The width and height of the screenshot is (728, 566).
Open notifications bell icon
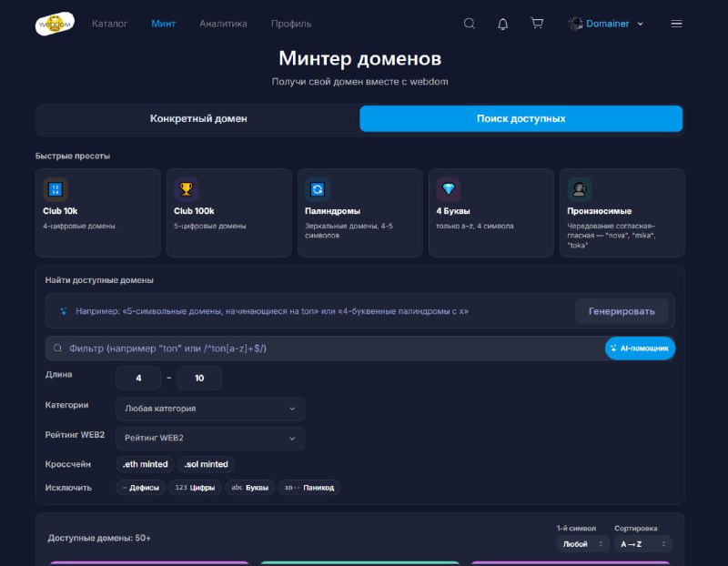click(503, 24)
